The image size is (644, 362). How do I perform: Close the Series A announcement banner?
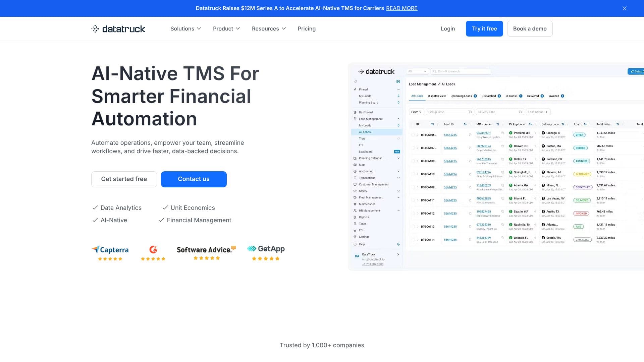click(624, 8)
